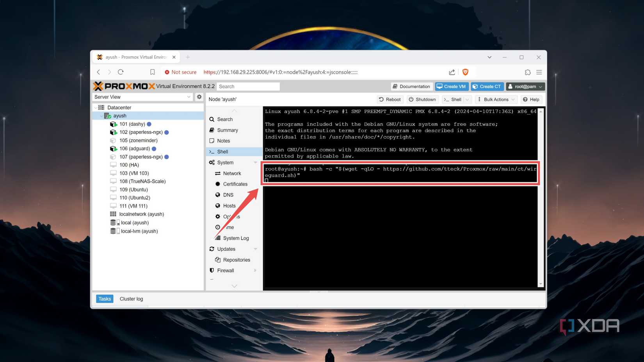Open the root@pam user menu
This screenshot has width=644, height=362.
[525, 87]
